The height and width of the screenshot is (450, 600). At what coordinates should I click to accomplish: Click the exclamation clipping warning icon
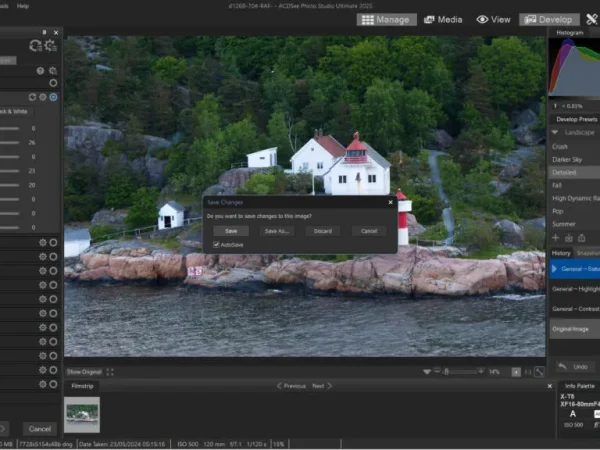(x=555, y=106)
